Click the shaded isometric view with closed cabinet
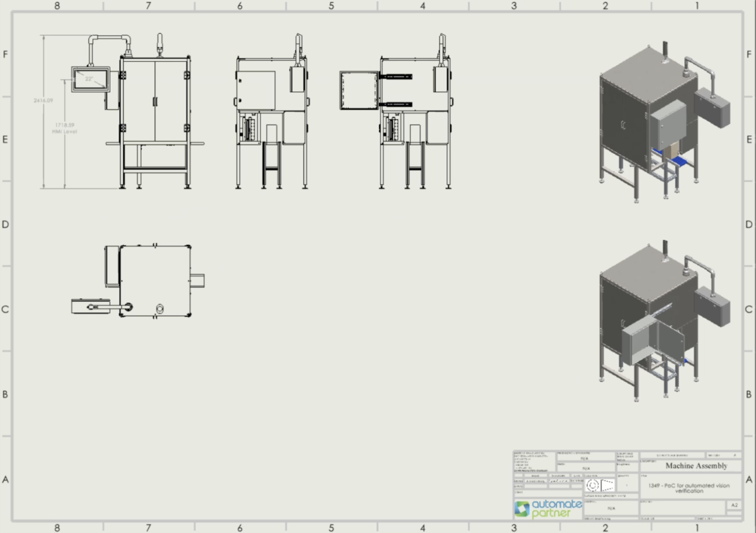756x533 pixels. point(664,122)
